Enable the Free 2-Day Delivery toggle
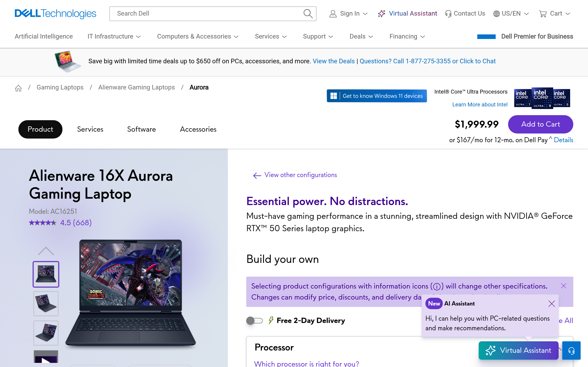This screenshot has width=588, height=367. 254,321
